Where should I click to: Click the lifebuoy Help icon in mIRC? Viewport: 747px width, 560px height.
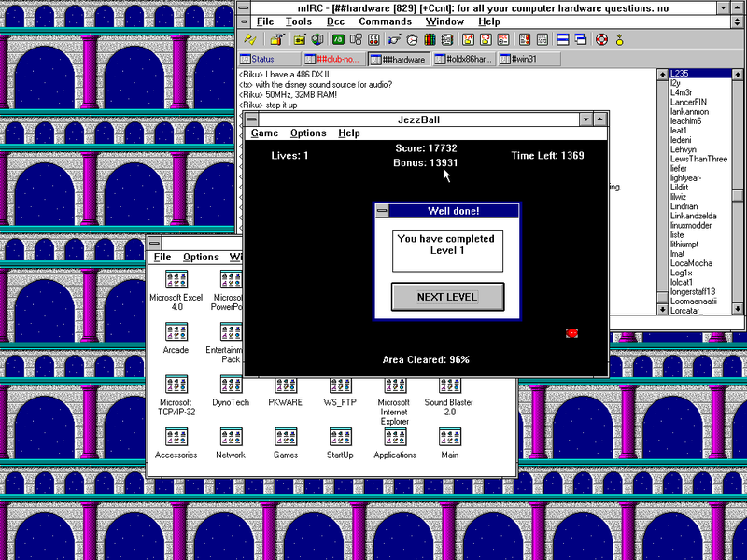(x=601, y=40)
